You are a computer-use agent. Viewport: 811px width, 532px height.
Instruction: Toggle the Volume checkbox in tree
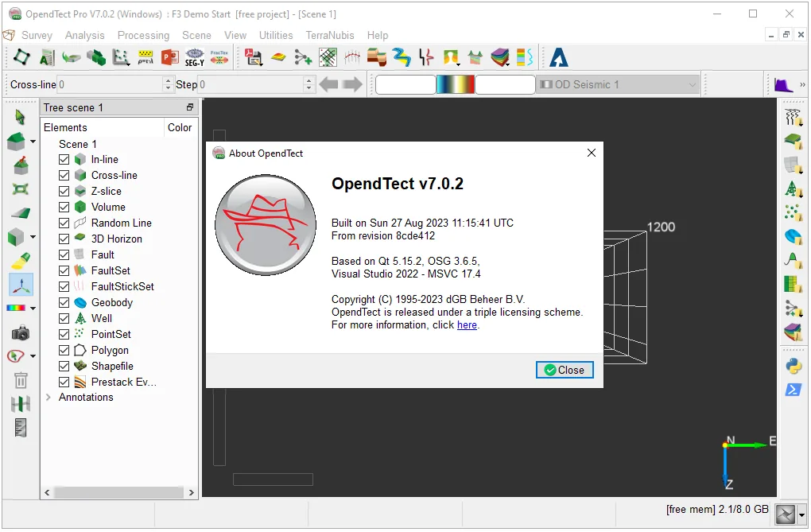64,207
